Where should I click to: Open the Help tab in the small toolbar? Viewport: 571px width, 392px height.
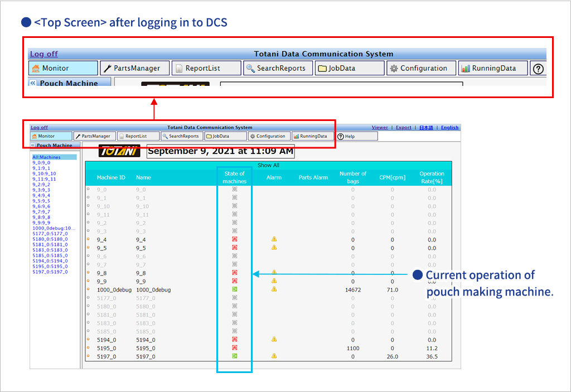(x=357, y=136)
